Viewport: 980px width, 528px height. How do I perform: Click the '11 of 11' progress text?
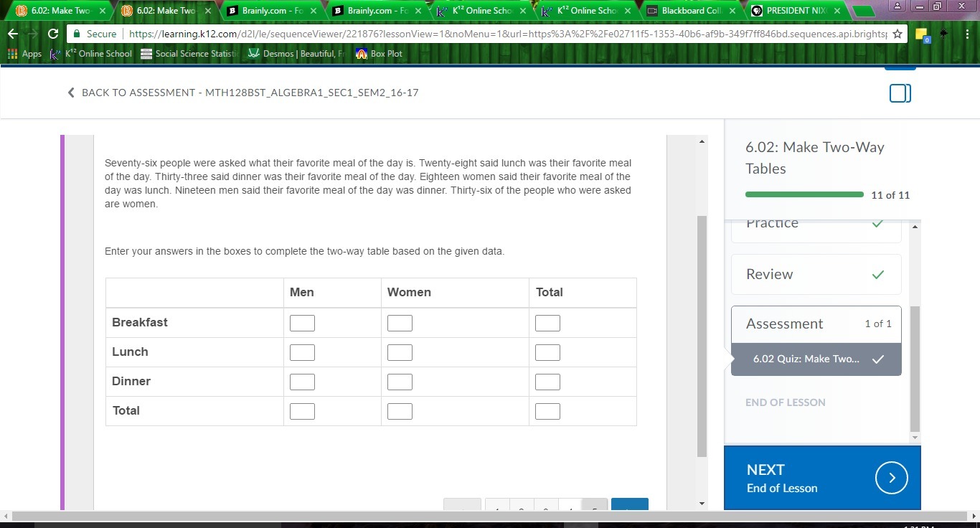click(890, 195)
